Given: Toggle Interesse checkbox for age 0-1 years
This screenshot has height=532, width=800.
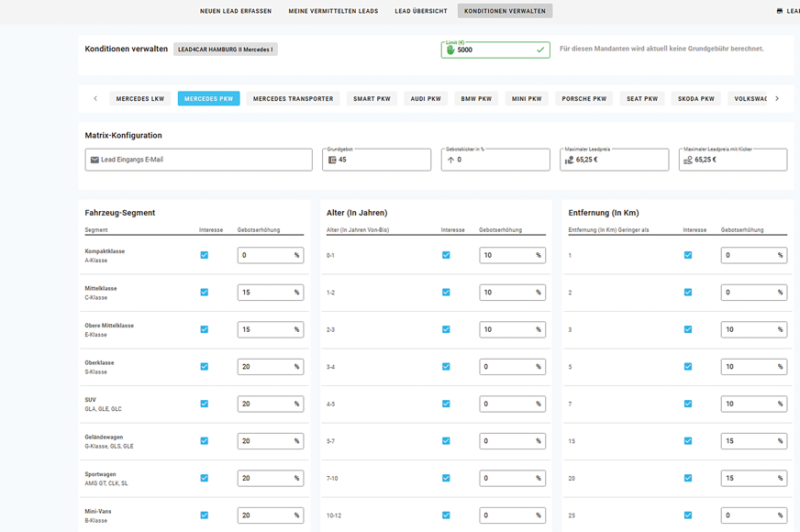Looking at the screenshot, I should click(x=446, y=255).
